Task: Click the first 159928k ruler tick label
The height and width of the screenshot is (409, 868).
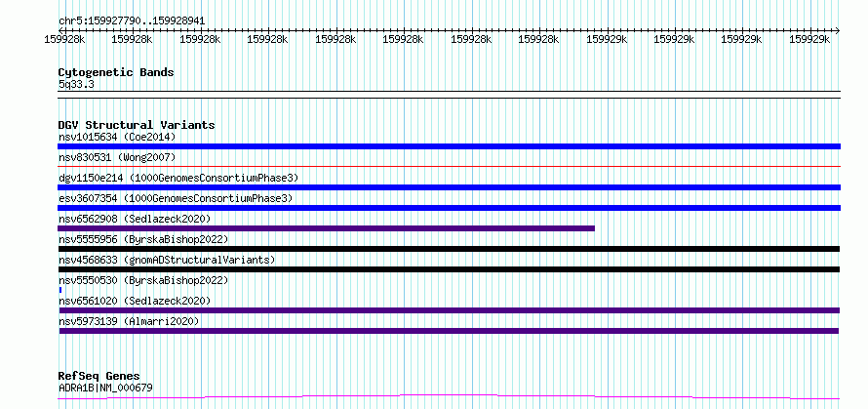Action: pyautogui.click(x=65, y=39)
